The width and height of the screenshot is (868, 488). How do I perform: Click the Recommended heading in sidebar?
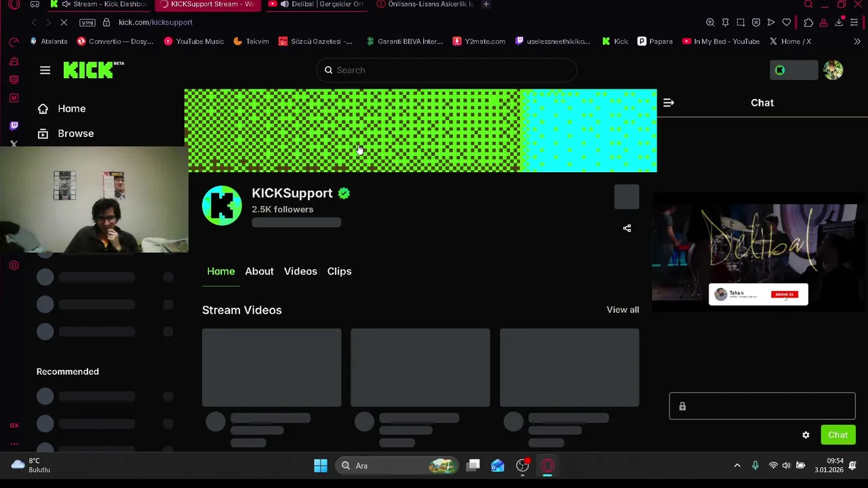(x=67, y=371)
